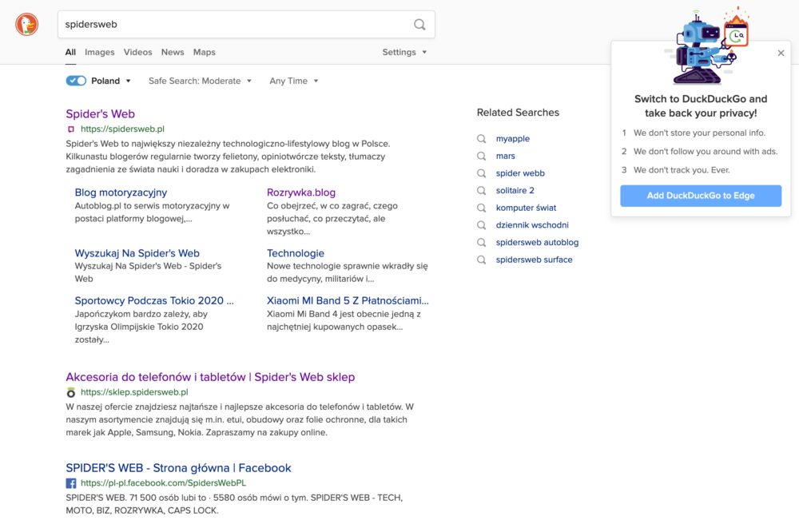Click the magnifier icon beside myapple
This screenshot has height=532, width=799.
click(482, 139)
